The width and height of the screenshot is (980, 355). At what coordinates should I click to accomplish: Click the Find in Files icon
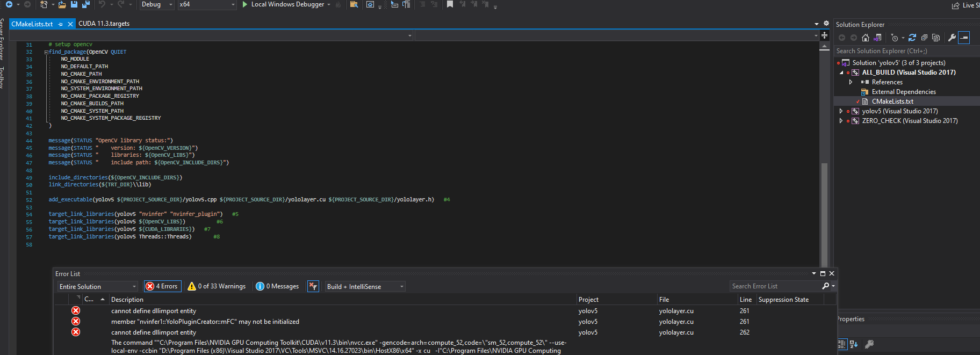point(354,4)
